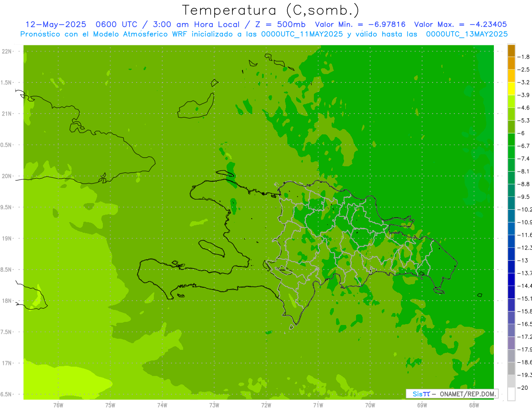Click the '-5.3' legend value
This screenshot has height=411, width=532.
[x=524, y=121]
